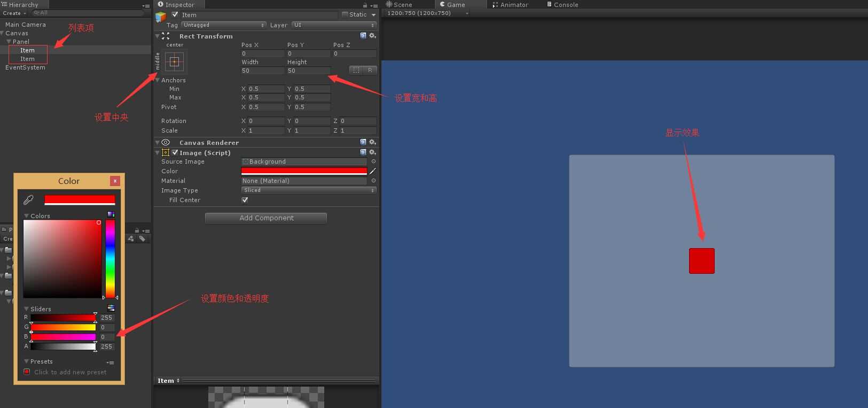Screen dimensions: 868x408
Task: Collapse the Rect Transform component
Action: pos(158,36)
